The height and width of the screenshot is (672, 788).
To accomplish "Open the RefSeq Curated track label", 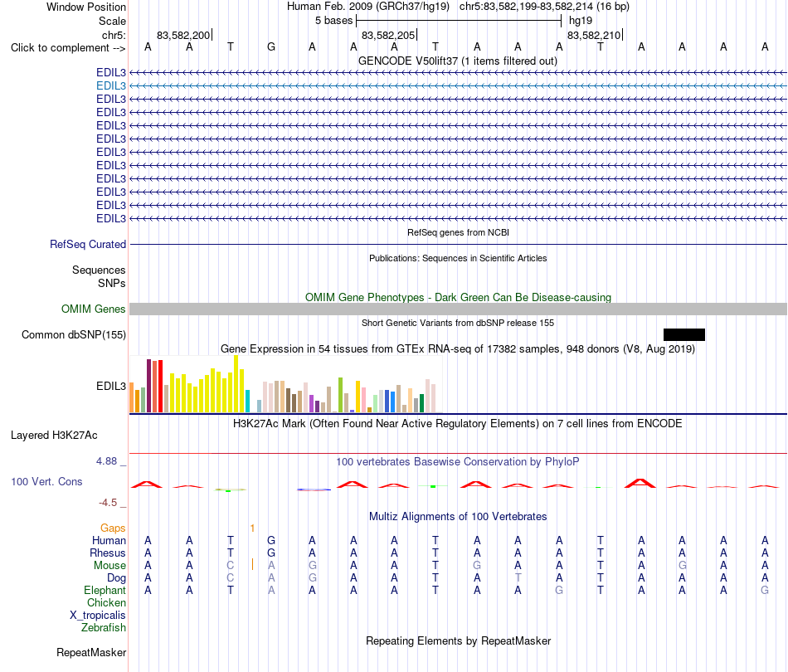I will coord(88,244).
